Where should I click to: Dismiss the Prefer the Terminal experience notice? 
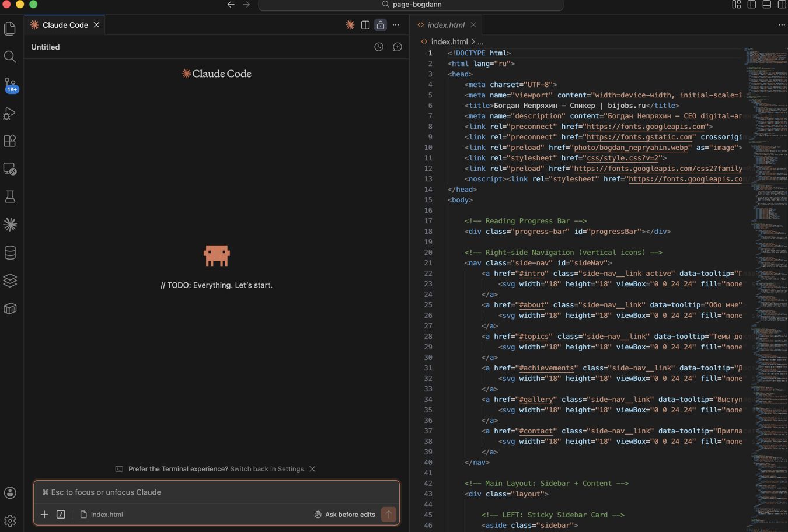point(312,469)
